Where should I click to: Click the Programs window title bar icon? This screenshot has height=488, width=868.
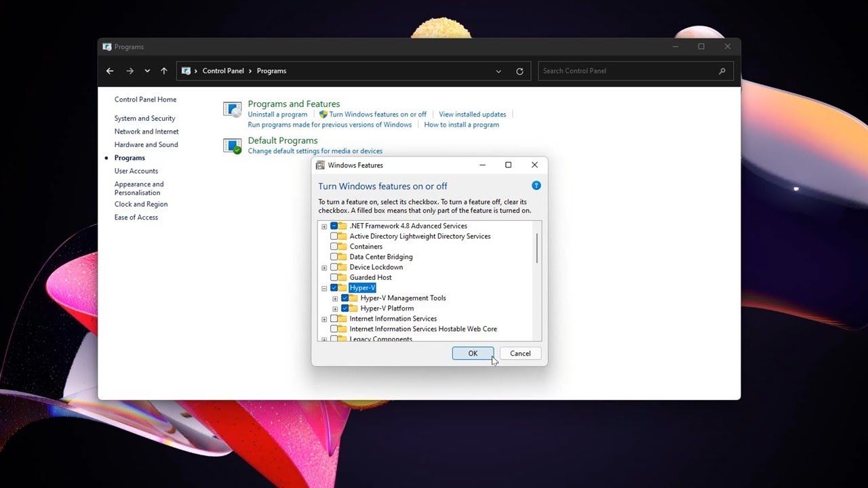click(x=107, y=47)
